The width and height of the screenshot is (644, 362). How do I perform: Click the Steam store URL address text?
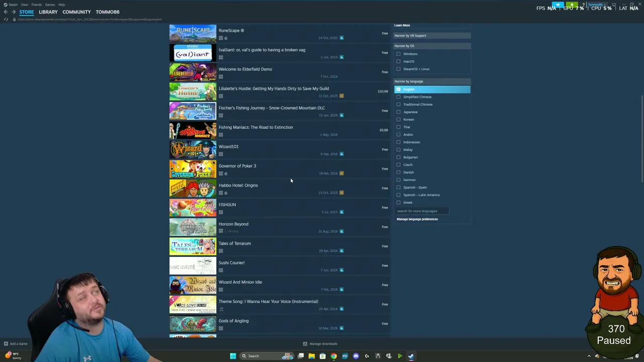point(90,19)
